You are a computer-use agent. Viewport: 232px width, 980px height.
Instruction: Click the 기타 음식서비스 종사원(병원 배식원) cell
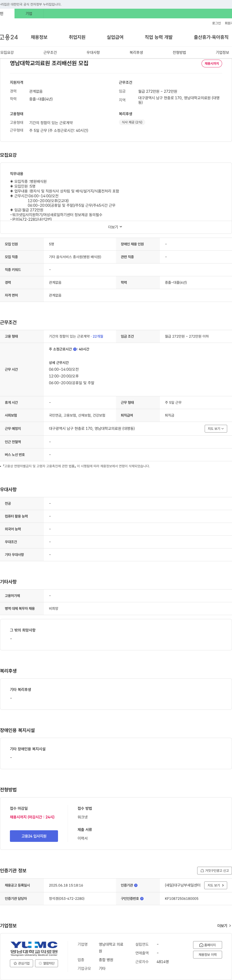click(x=75, y=257)
